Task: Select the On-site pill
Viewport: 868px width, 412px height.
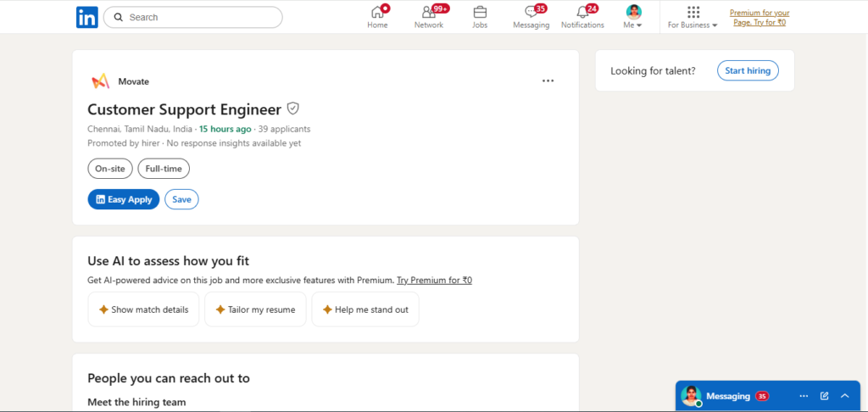Action: click(x=110, y=169)
